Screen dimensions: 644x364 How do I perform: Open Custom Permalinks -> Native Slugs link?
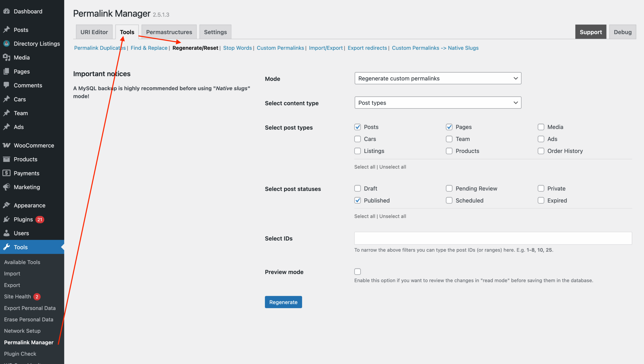point(435,48)
